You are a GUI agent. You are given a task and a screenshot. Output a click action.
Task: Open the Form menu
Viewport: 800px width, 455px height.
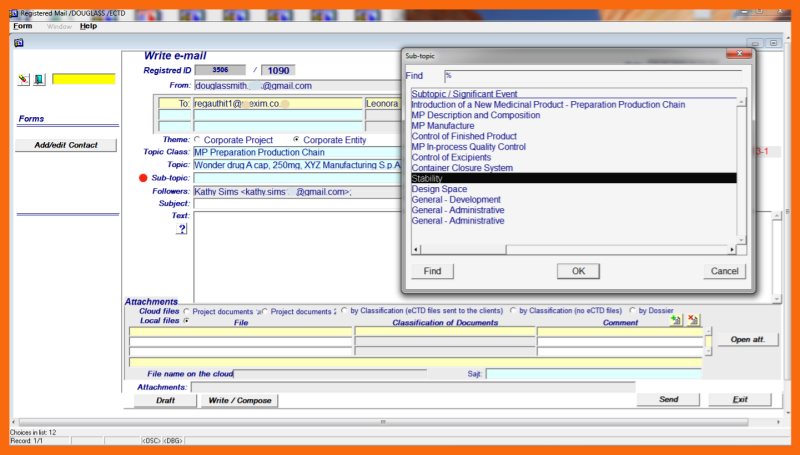tap(22, 26)
